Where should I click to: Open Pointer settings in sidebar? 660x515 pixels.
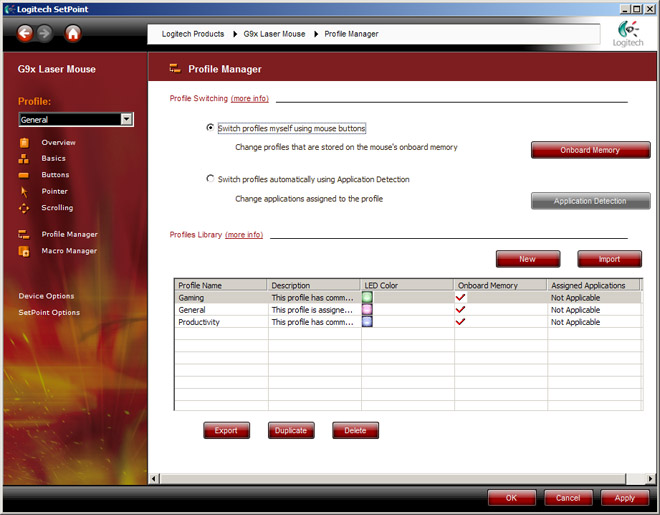click(x=54, y=191)
